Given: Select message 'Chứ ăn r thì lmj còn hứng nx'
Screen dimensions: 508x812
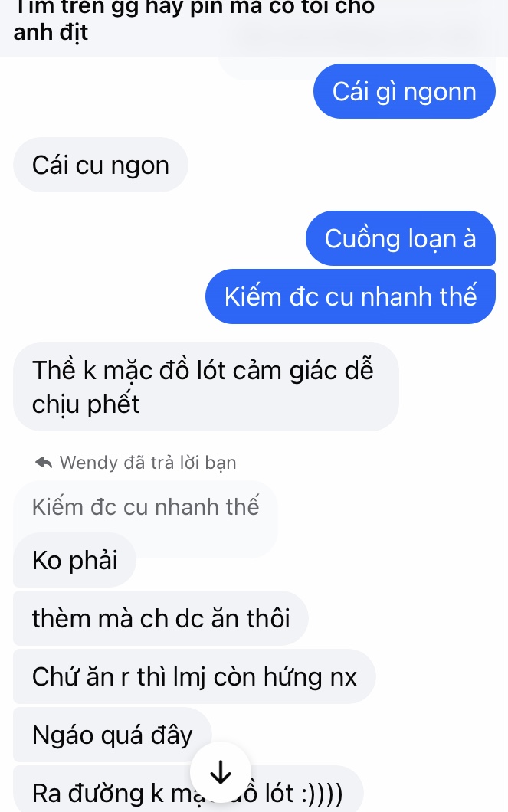Looking at the screenshot, I should 194,676.
